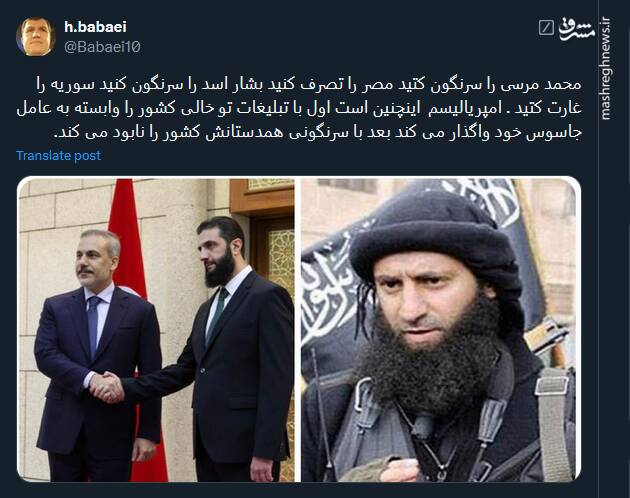Click the clasped hands in the left photo
This screenshot has height=498, width=630.
[x=106, y=387]
